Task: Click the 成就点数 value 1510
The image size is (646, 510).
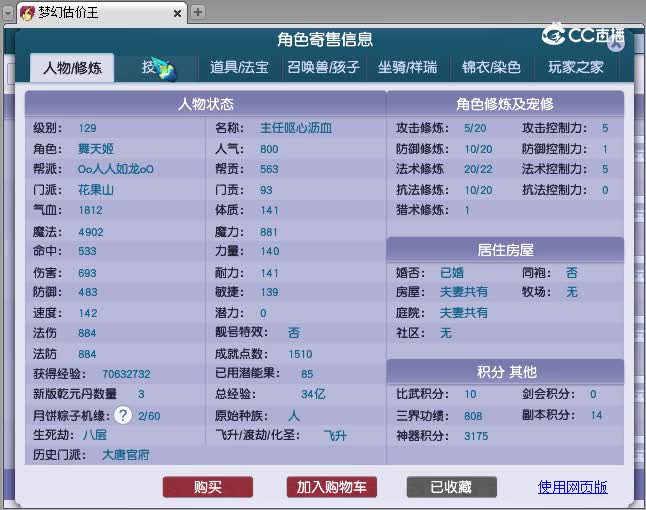Action: 300,354
